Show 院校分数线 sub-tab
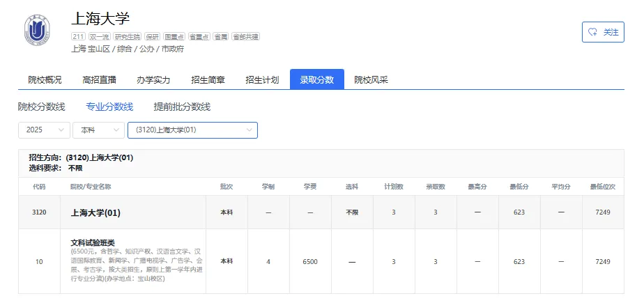Image resolution: width=644 pixels, height=303 pixels. [x=42, y=107]
